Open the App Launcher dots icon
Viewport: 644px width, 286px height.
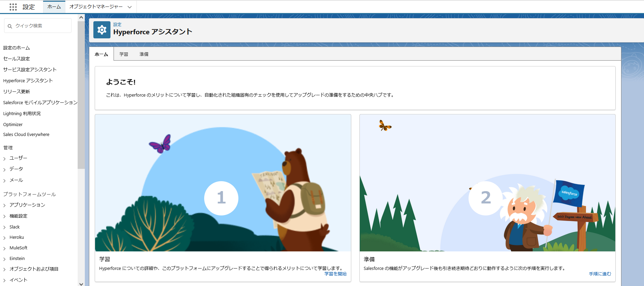[13, 7]
